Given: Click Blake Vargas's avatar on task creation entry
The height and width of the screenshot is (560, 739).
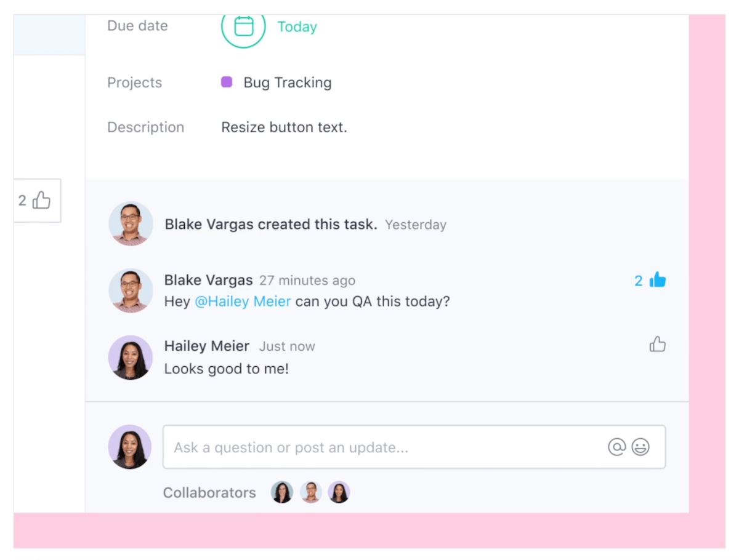Looking at the screenshot, I should [x=131, y=223].
